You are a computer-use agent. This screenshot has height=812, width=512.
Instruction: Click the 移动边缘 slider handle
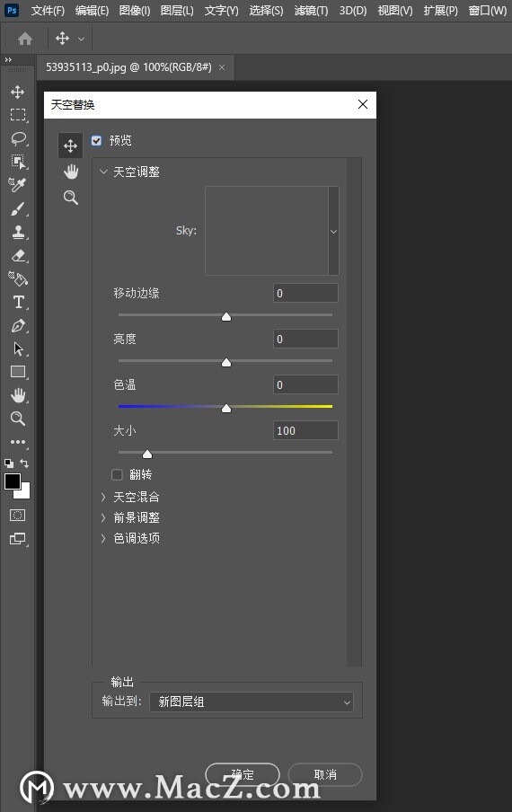[226, 316]
